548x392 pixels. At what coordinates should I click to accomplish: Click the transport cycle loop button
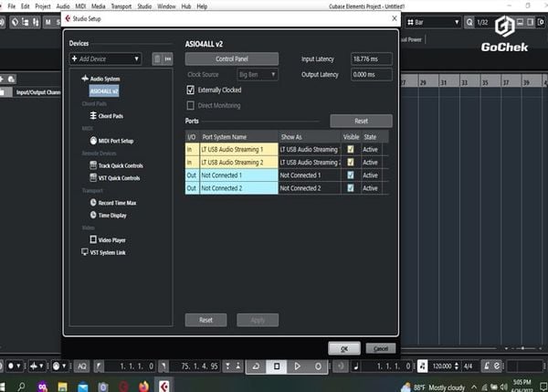[256, 366]
